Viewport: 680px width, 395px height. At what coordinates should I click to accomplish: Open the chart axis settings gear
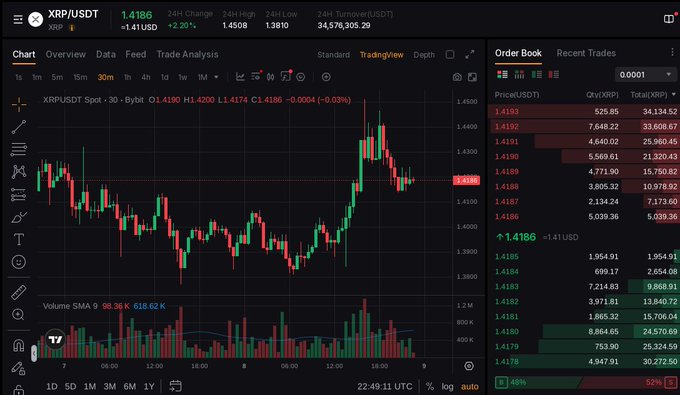pos(469,366)
